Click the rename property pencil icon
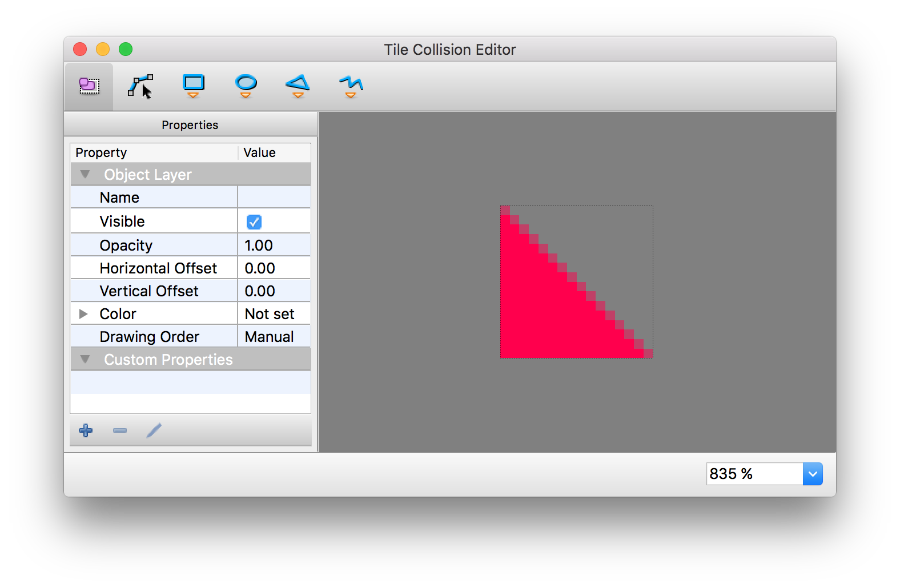Screen dimensions: 900x588 [154, 430]
